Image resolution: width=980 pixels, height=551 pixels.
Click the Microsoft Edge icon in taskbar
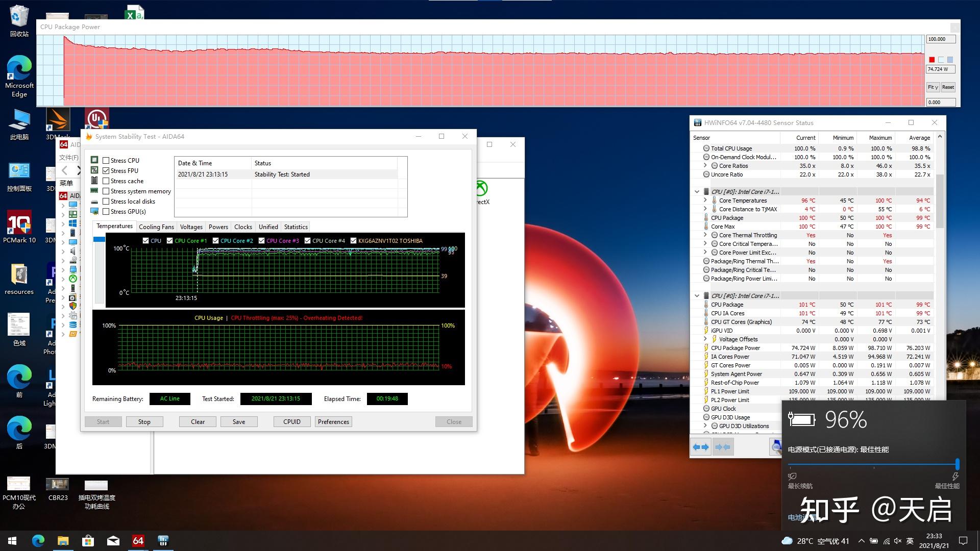tap(37, 540)
